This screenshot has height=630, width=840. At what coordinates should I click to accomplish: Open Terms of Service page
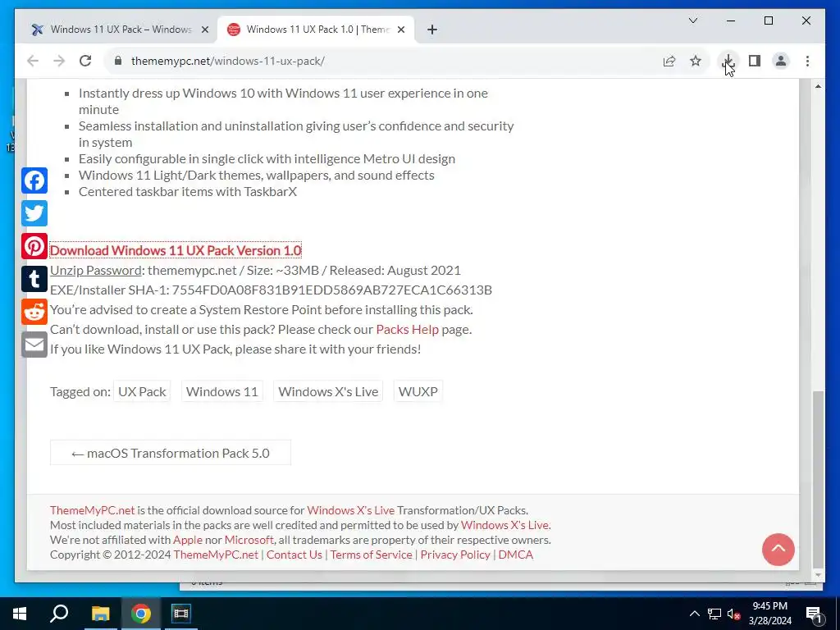point(371,555)
